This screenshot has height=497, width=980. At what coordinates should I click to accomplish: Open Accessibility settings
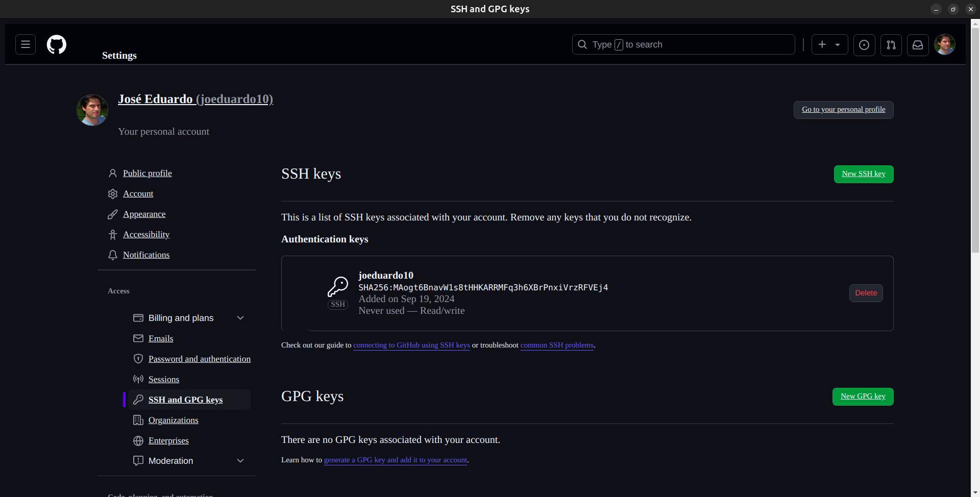(x=146, y=235)
